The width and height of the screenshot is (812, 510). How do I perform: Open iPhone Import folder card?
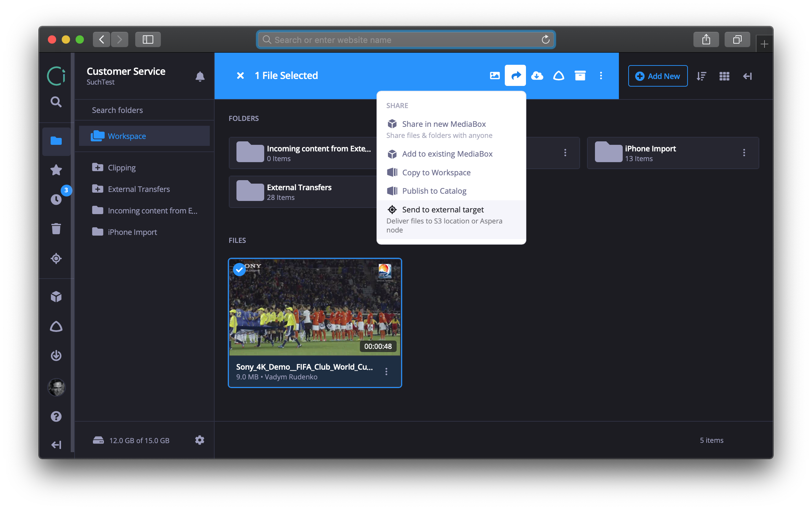(673, 153)
